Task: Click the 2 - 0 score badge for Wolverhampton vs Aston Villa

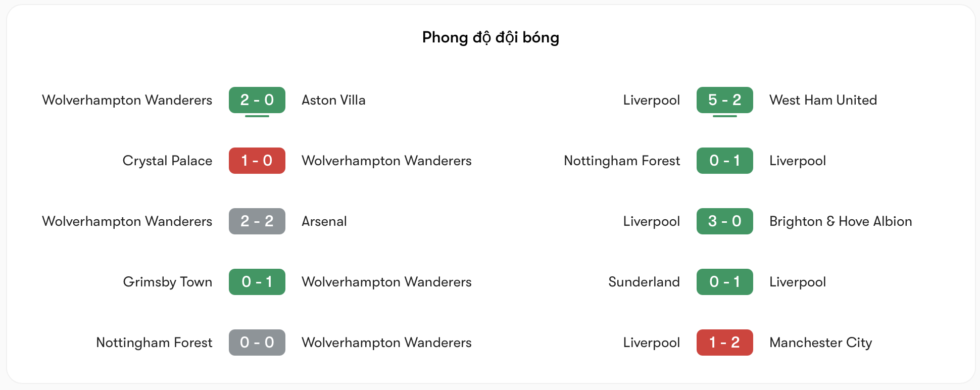Action: [257, 100]
